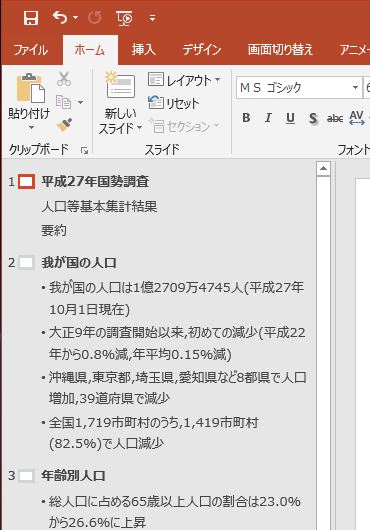Click the Save icon in quick access toolbar

pos(31,17)
